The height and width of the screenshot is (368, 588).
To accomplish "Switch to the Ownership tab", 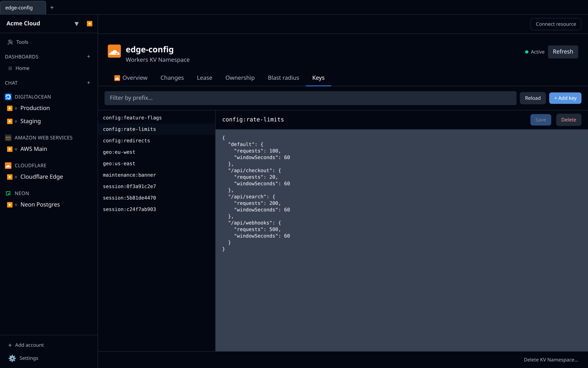I will 240,78.
